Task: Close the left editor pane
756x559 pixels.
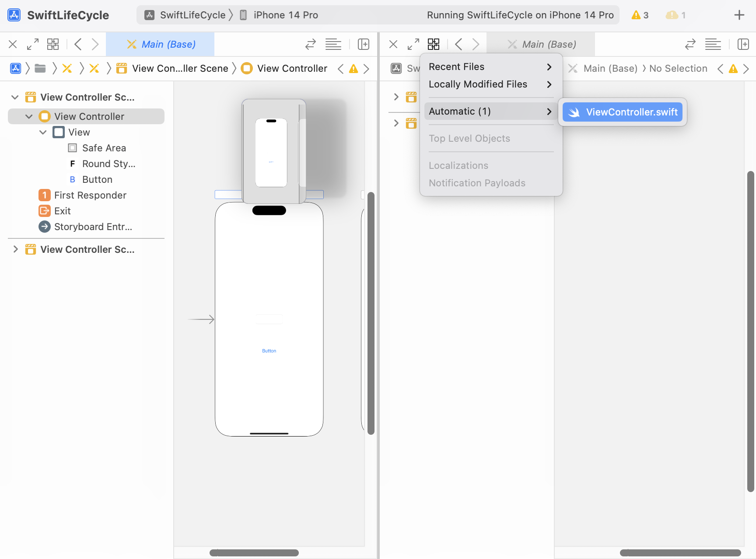Action: tap(13, 44)
